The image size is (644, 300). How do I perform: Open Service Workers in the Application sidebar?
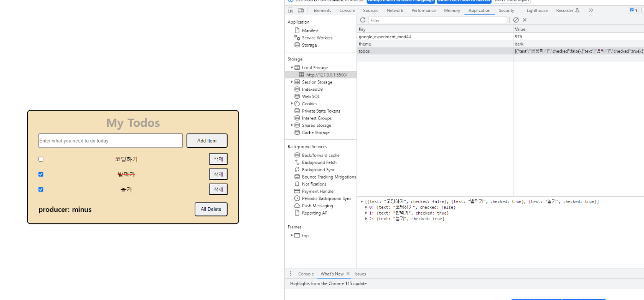(x=317, y=38)
